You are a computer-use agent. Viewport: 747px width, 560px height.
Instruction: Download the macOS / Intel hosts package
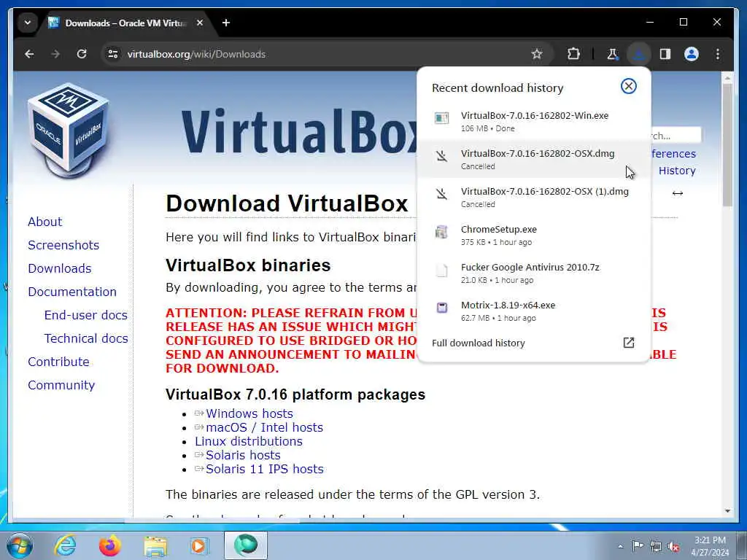pos(264,427)
